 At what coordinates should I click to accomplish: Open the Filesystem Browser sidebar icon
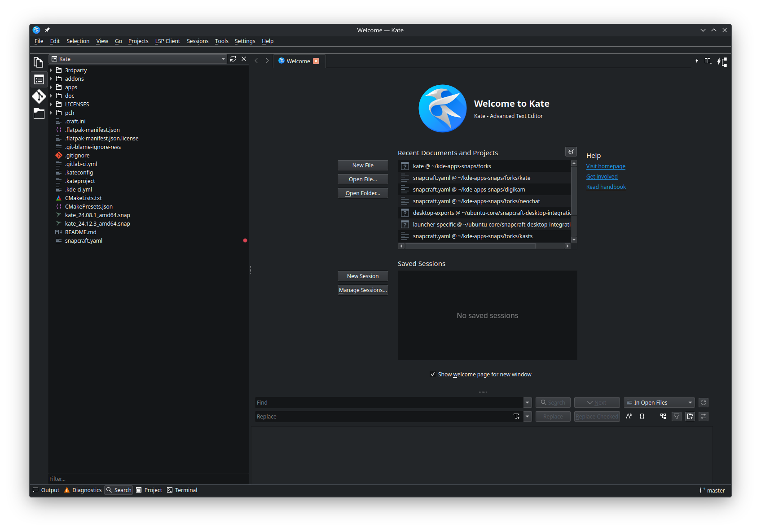coord(39,114)
